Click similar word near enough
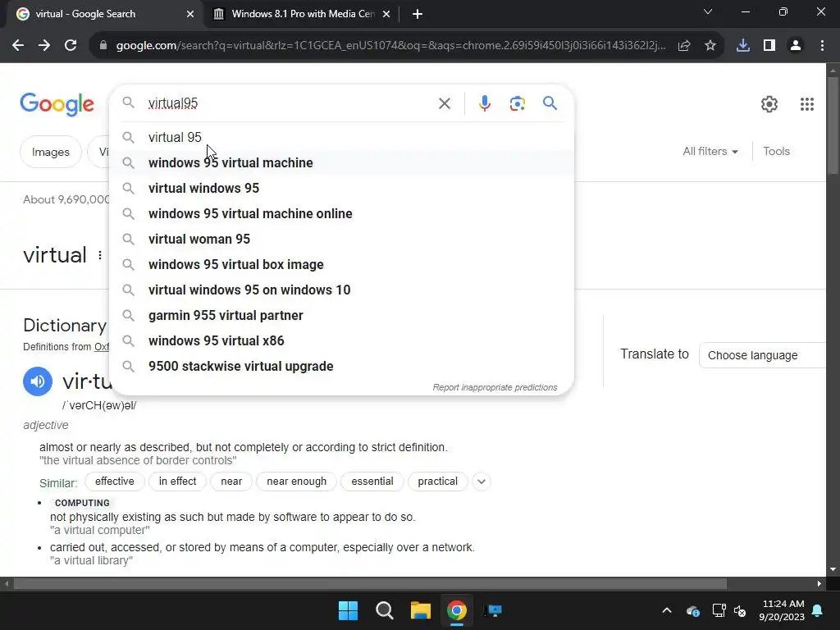The width and height of the screenshot is (840, 630). click(x=296, y=481)
